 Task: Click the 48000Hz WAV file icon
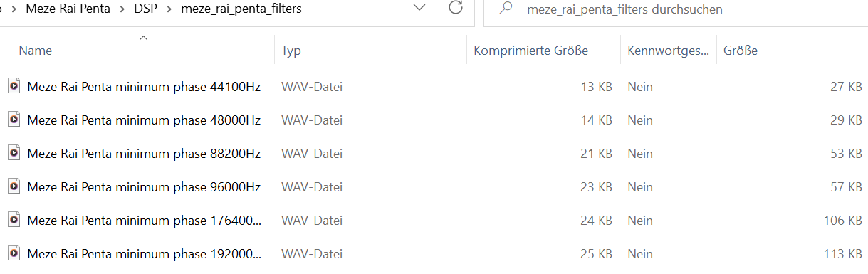click(x=14, y=120)
